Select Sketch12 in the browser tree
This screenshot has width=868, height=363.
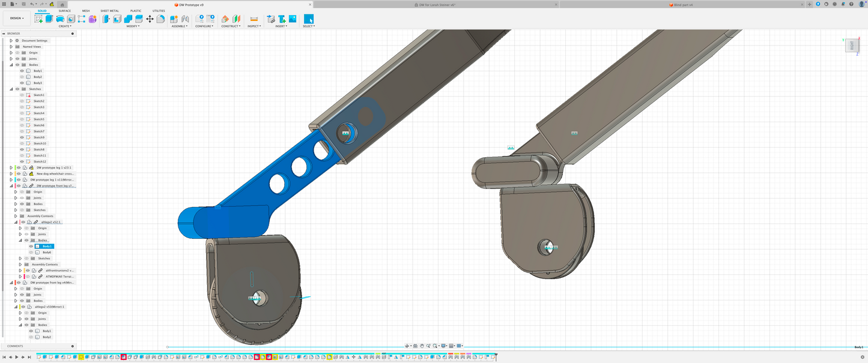pos(40,161)
